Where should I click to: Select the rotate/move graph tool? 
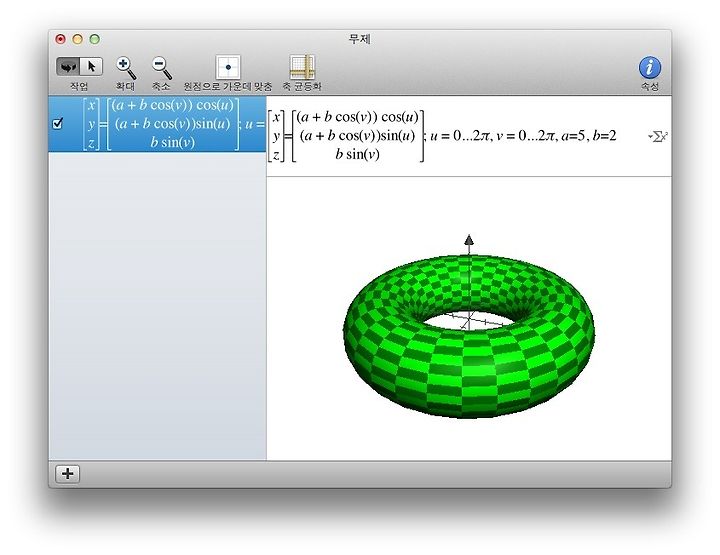68,67
